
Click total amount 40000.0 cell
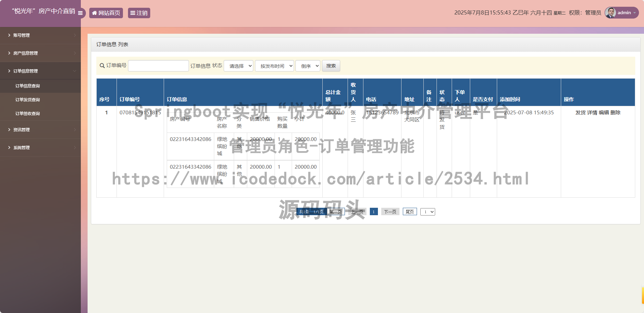click(335, 113)
